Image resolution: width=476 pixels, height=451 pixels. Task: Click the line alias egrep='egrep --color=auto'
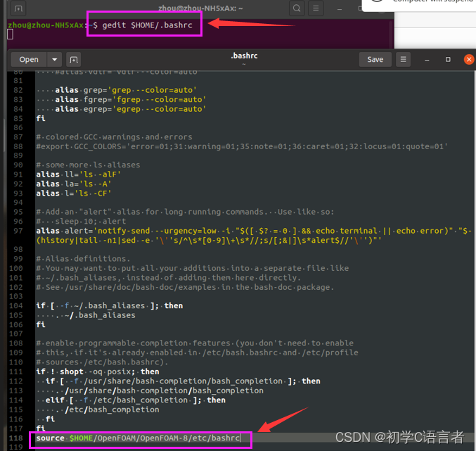point(131,109)
